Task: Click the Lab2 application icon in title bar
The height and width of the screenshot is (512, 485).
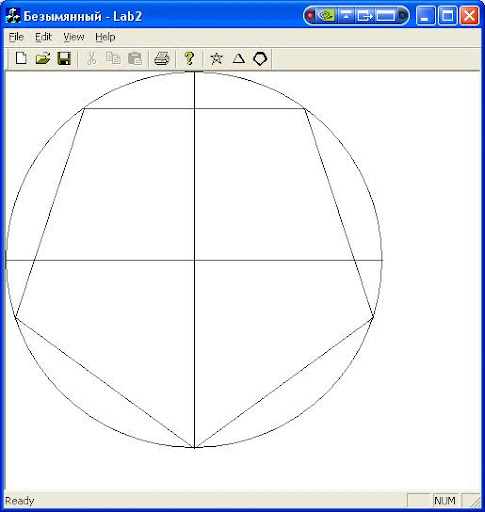Action: coord(13,15)
